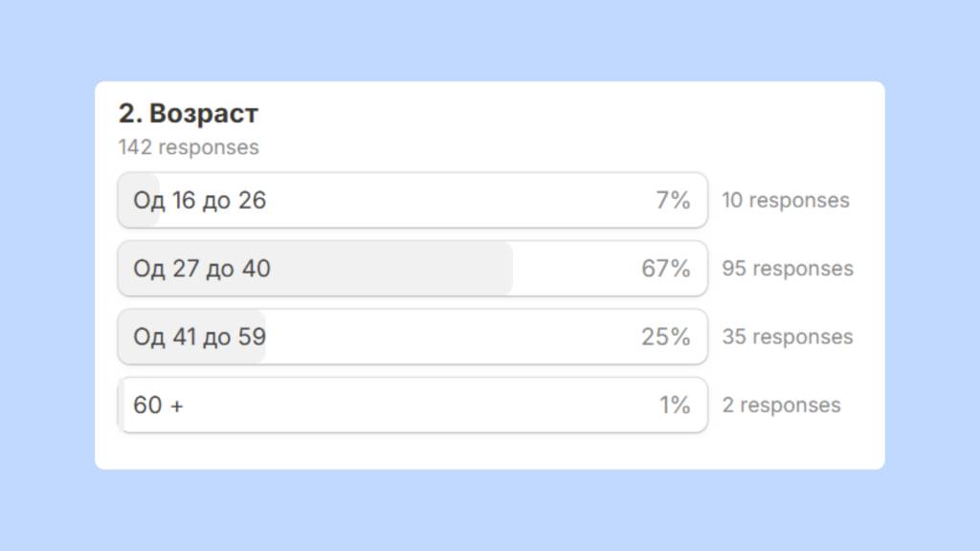Open the "10 responses" count

[785, 200]
